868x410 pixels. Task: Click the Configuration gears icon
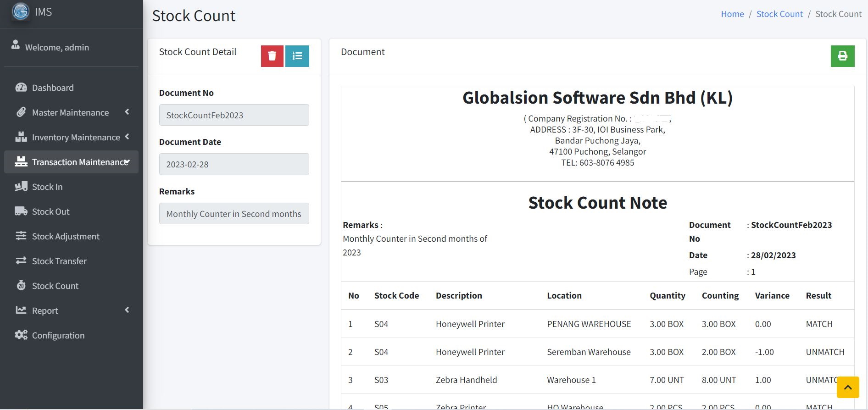click(x=21, y=335)
